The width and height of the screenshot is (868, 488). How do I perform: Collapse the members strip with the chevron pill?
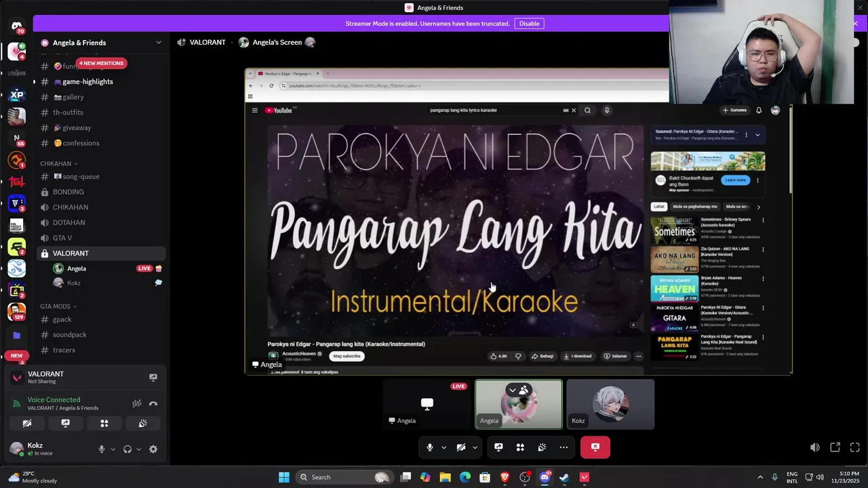519,390
